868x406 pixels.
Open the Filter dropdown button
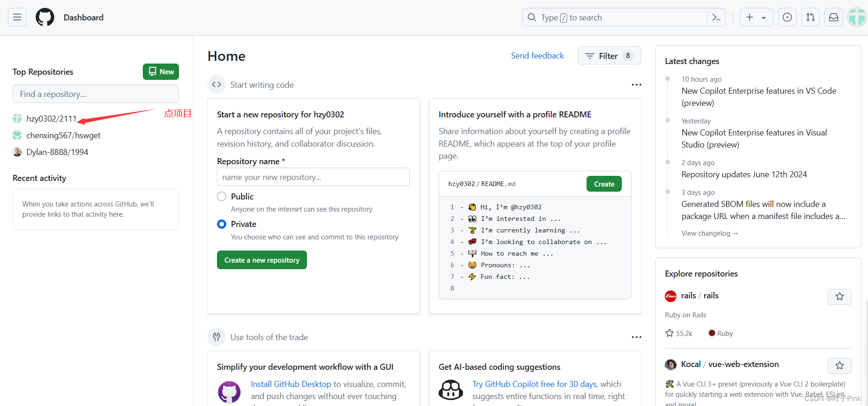click(x=609, y=56)
